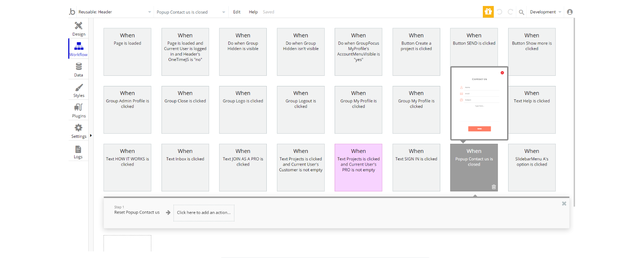Viewport: 644px width, 258px height.
Task: Open the Reusable: Header dropdown
Action: [115, 12]
